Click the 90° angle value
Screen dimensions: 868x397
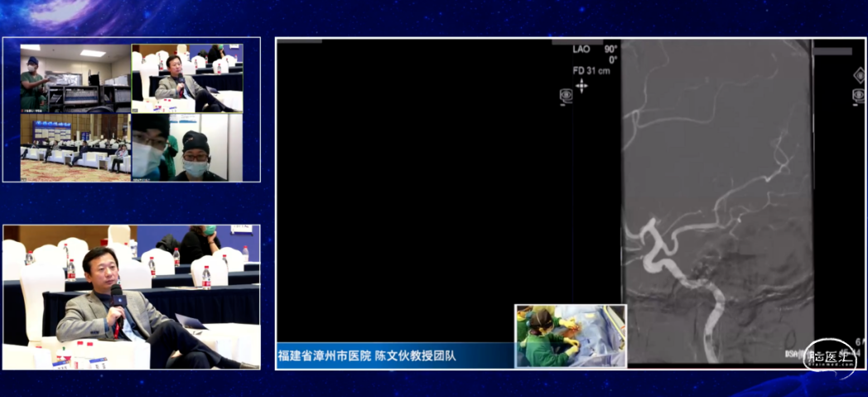click(610, 49)
